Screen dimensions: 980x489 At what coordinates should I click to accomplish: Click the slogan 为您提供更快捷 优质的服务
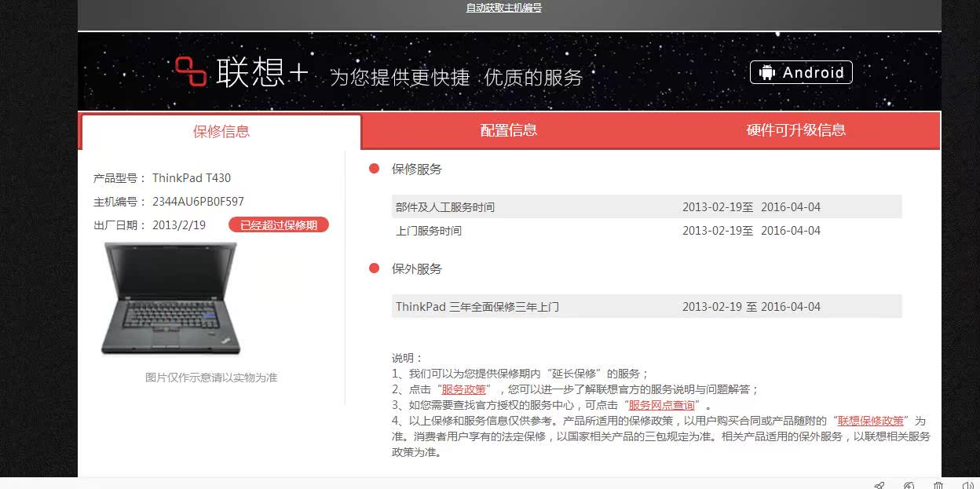pyautogui.click(x=456, y=77)
